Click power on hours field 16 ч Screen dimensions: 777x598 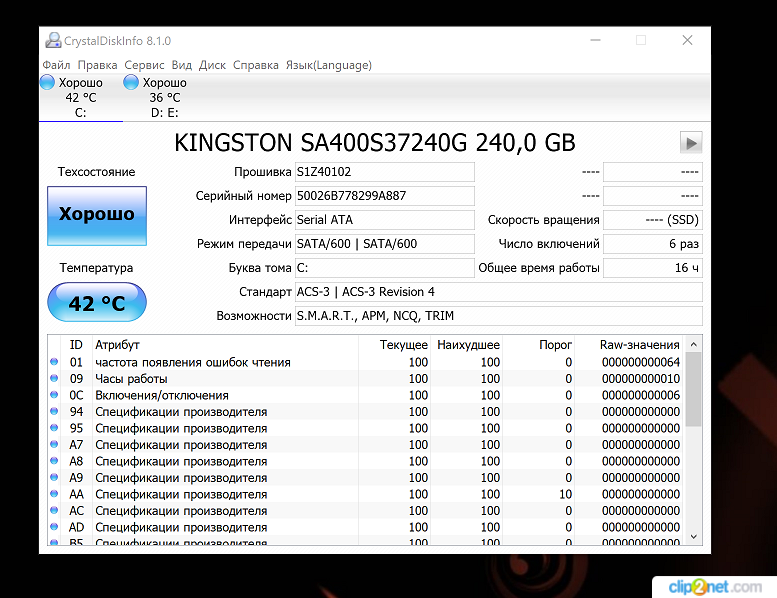tap(653, 268)
